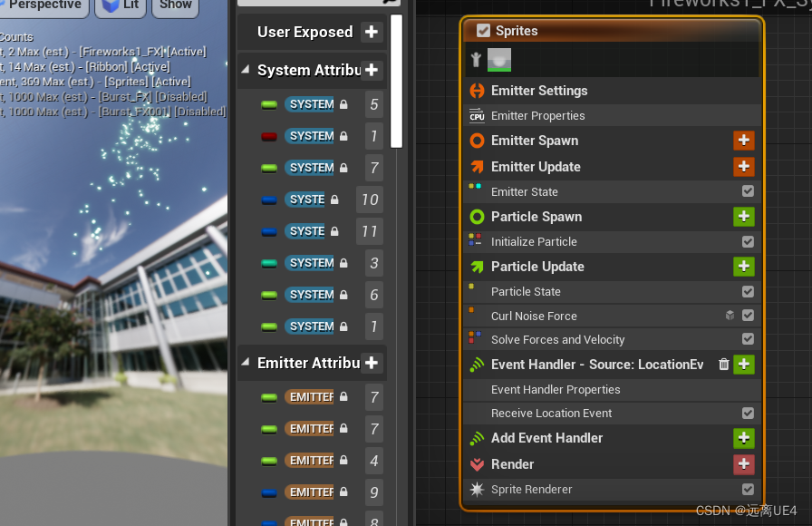Screen dimensions: 812x526
Task: Select the SYSTEM attribute with count 10
Action: [306, 200]
